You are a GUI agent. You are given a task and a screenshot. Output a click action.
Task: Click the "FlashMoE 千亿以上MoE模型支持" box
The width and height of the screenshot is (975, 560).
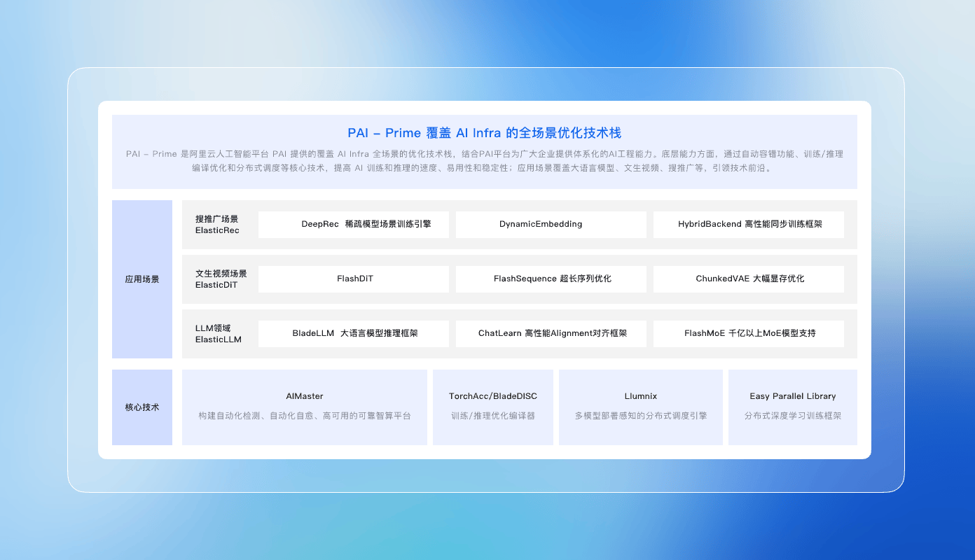click(x=749, y=334)
